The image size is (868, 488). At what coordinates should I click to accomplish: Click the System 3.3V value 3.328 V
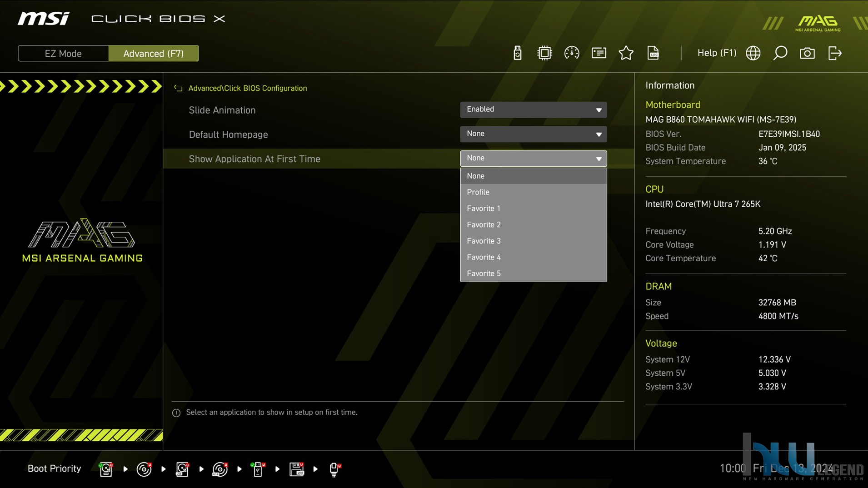point(772,387)
